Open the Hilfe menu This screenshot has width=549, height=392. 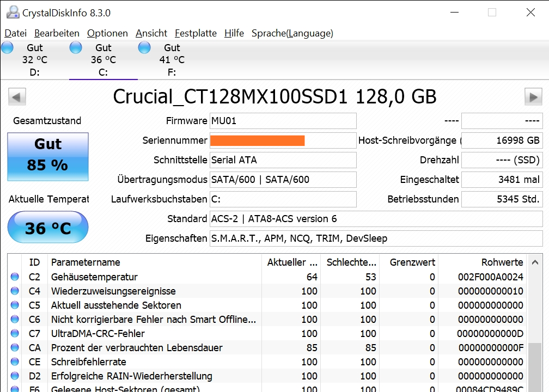coord(234,33)
